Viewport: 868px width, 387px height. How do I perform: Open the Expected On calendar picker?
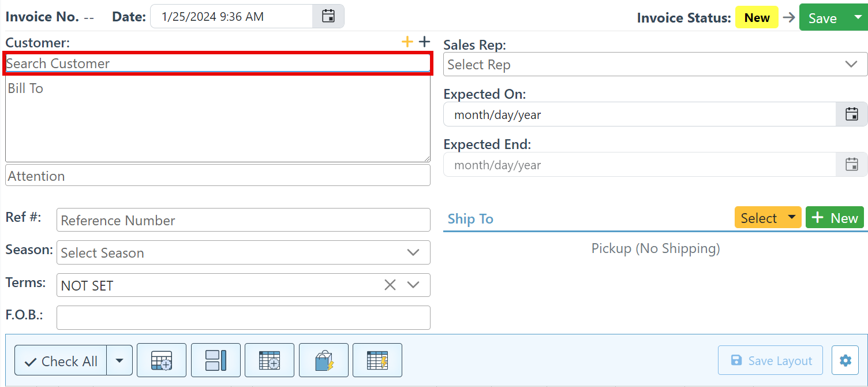coord(851,114)
